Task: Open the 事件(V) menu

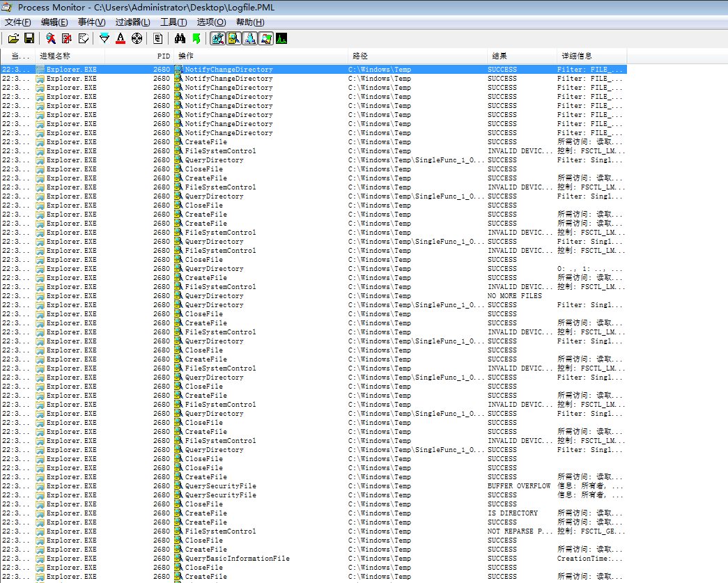Action: (91, 22)
